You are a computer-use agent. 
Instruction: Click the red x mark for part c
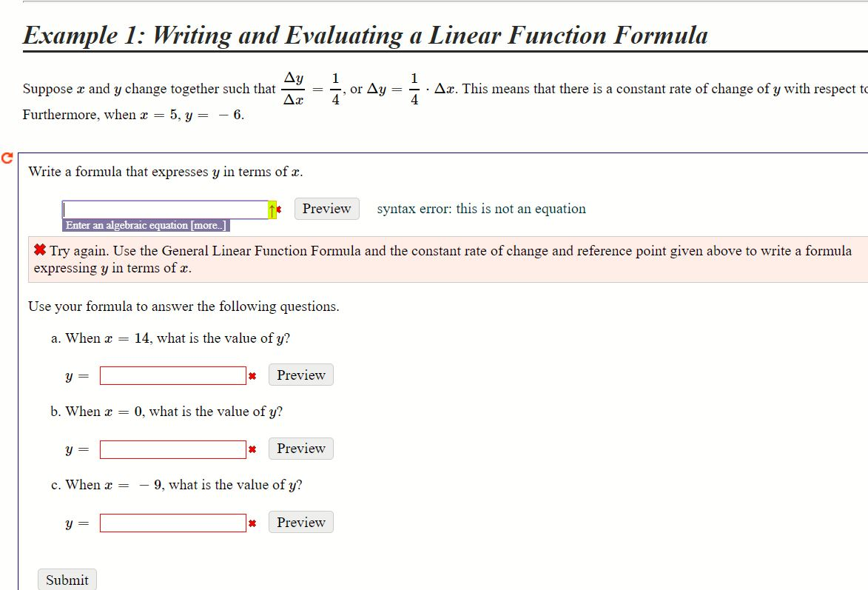click(x=252, y=523)
